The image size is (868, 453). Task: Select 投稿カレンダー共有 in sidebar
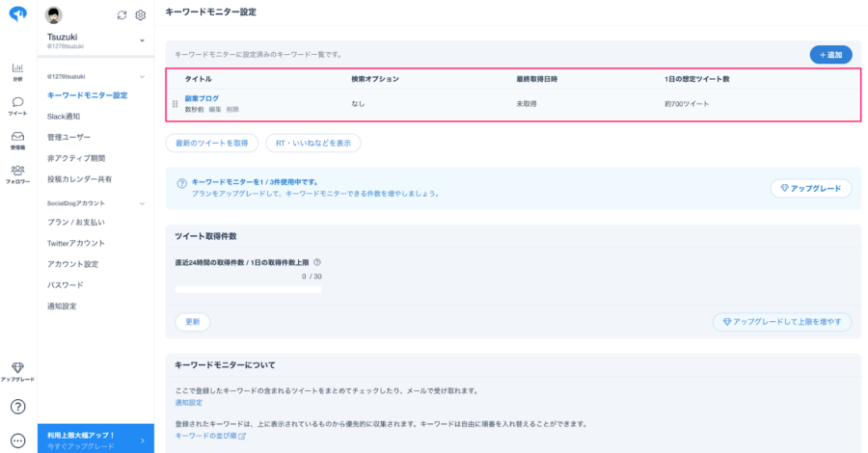pyautogui.click(x=79, y=179)
